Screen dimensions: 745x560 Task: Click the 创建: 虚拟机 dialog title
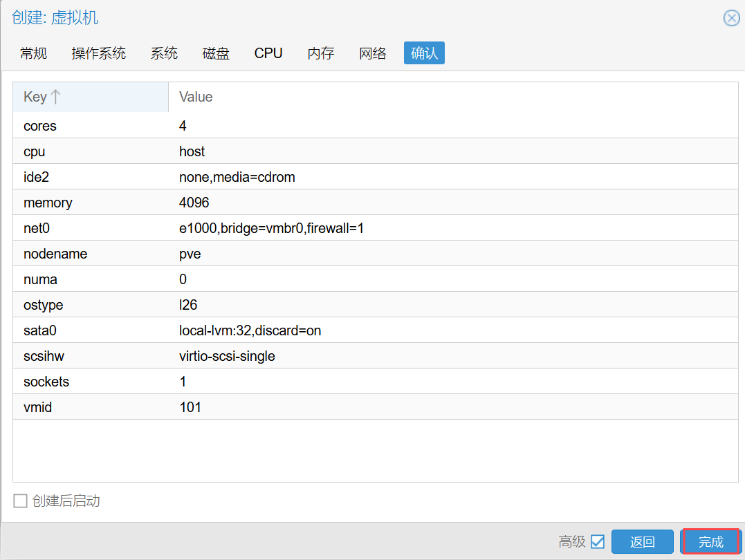click(x=55, y=18)
